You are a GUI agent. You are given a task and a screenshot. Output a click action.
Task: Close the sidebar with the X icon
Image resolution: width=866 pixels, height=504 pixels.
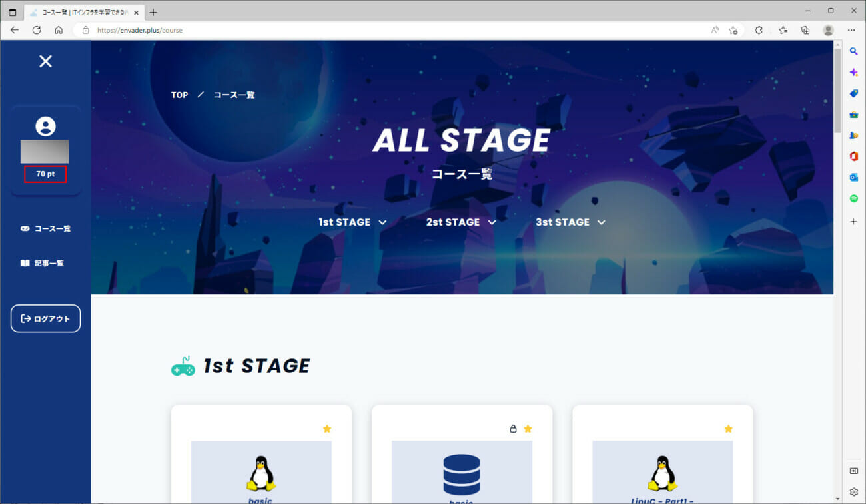tap(45, 61)
